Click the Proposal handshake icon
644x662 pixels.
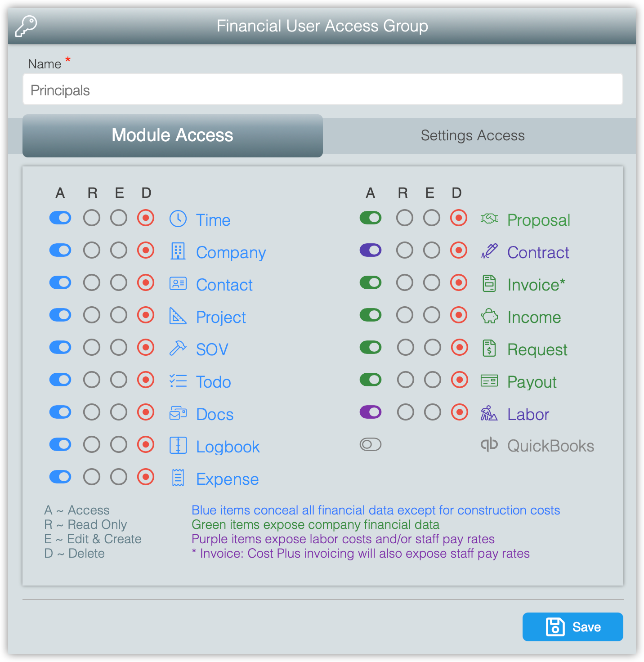coord(489,219)
